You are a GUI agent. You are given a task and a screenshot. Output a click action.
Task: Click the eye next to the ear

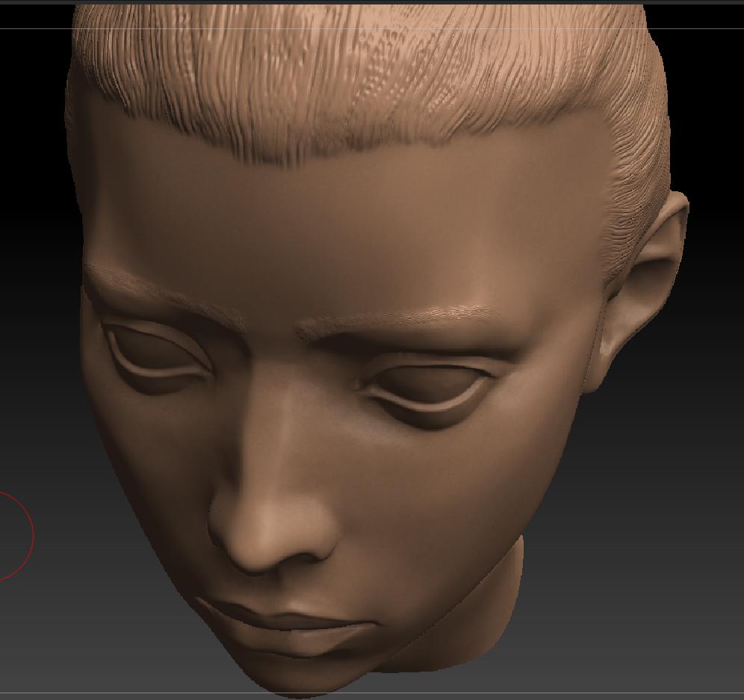(x=430, y=387)
